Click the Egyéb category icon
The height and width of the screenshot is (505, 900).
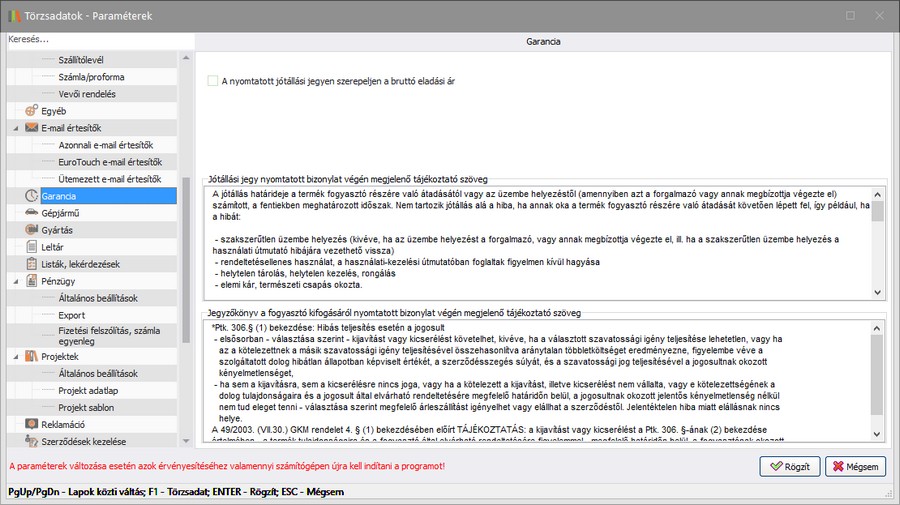(32, 111)
